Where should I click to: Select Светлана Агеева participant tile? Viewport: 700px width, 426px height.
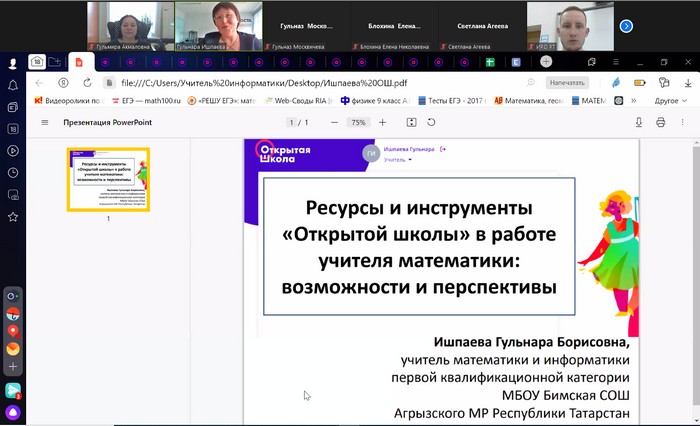[x=482, y=26]
